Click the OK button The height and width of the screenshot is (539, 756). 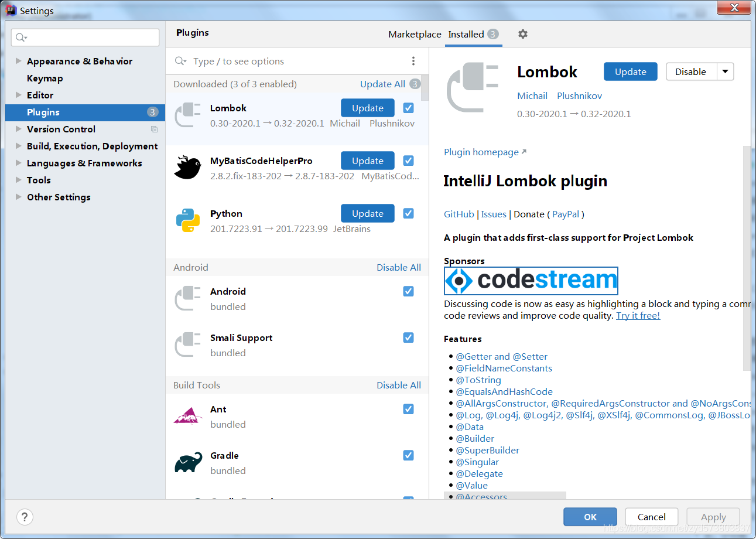(x=590, y=517)
